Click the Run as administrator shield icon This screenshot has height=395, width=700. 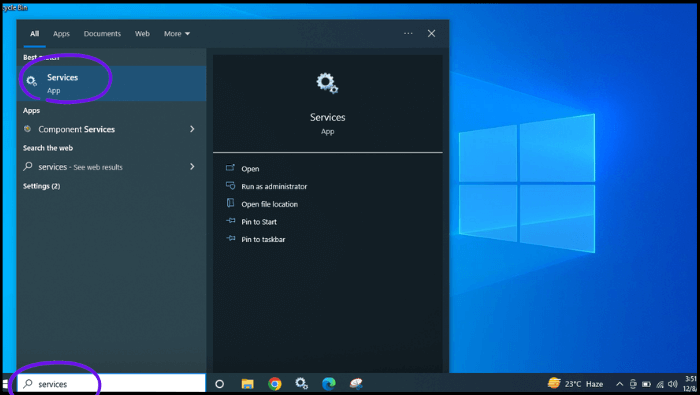click(230, 185)
